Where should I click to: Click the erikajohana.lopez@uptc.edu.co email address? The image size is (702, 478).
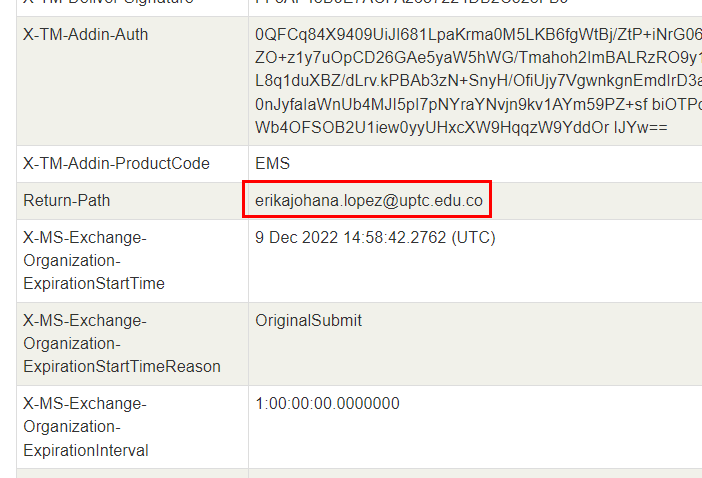coord(368,201)
